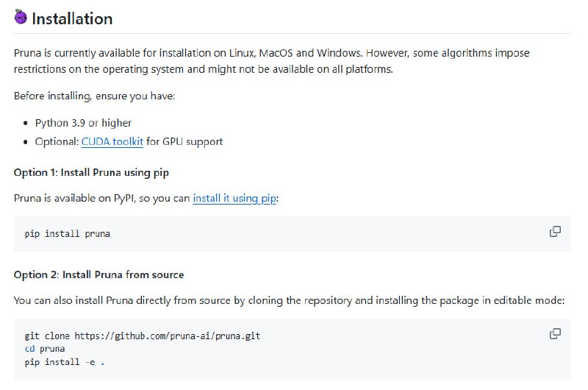Image resolution: width=588 pixels, height=390 pixels.
Task: Click the Option 2 from source subheading
Action: click(x=98, y=274)
